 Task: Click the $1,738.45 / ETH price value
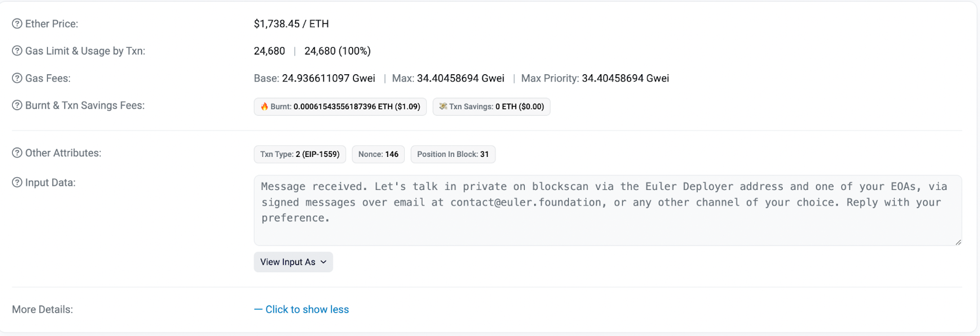click(x=292, y=24)
